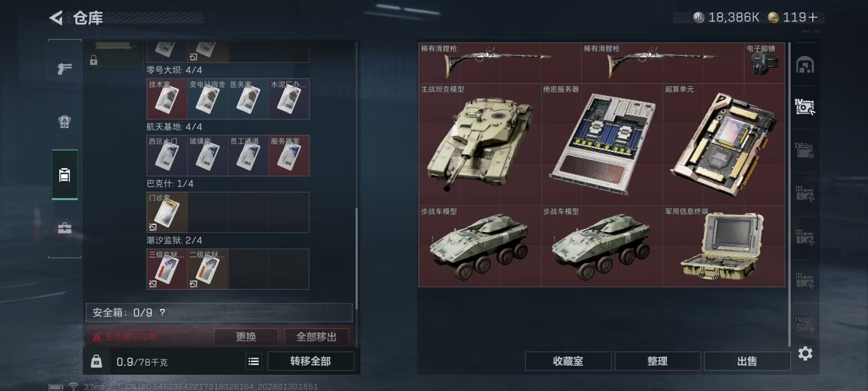
Task: Go back using the 仓库 arrow
Action: coord(56,18)
